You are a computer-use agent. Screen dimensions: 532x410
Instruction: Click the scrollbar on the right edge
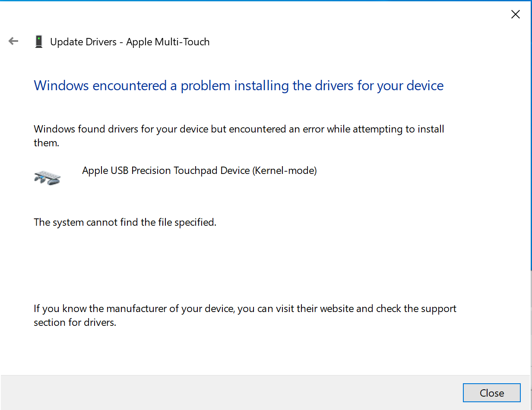[530, 173]
